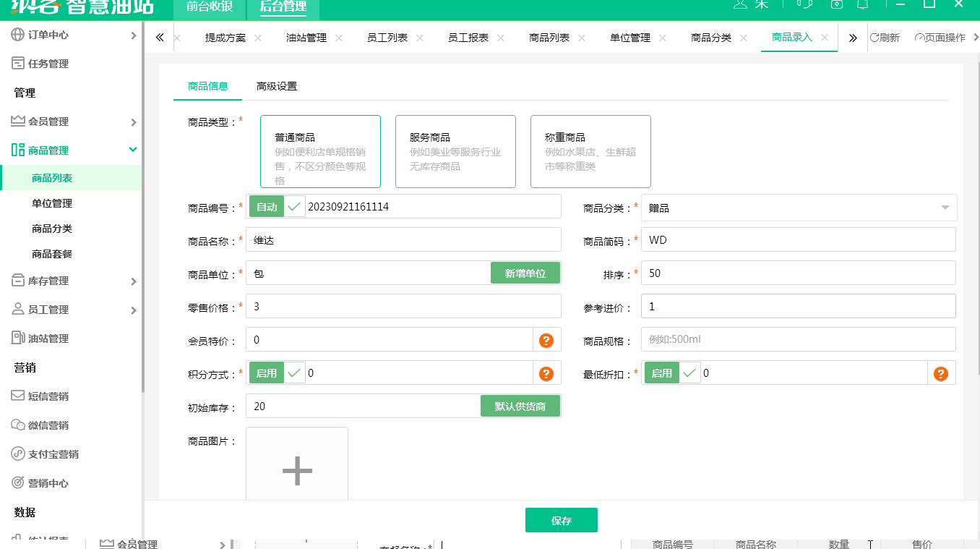Open the 订单中心 sidebar entry
This screenshot has width=980, height=549.
[48, 34]
